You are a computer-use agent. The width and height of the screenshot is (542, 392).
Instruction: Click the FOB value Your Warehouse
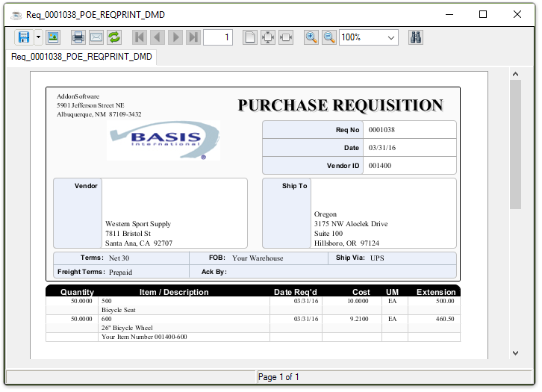258,258
